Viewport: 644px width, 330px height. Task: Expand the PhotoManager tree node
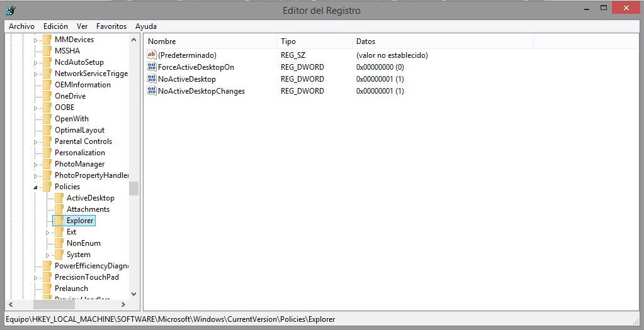[x=35, y=165]
